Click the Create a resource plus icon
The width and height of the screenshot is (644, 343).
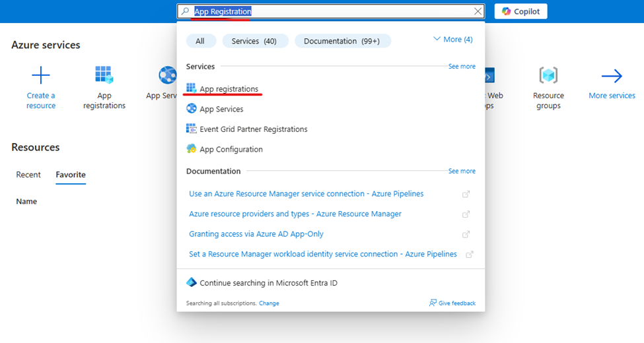[x=41, y=75]
